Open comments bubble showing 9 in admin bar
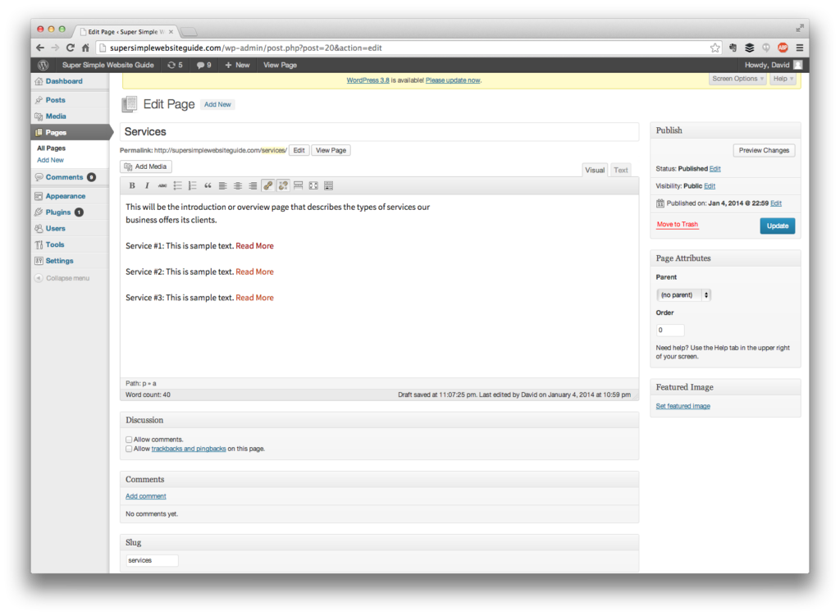Viewport: 840px width, 616px height. point(203,65)
